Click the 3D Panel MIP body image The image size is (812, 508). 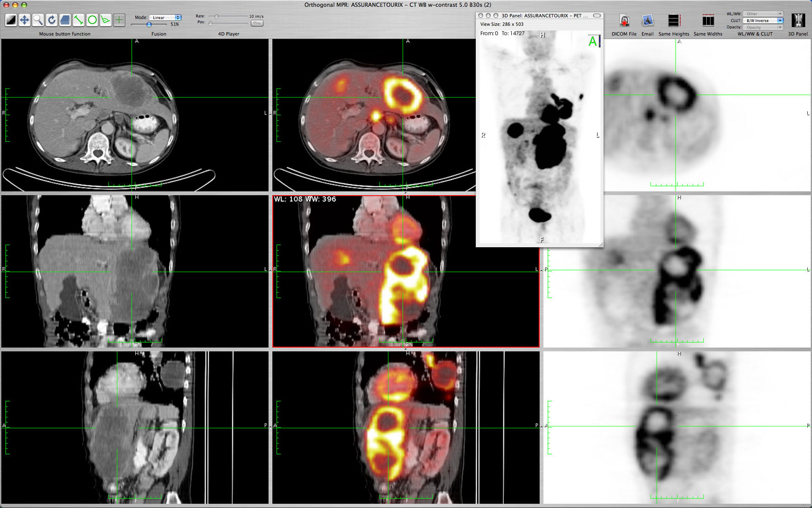coord(540,138)
